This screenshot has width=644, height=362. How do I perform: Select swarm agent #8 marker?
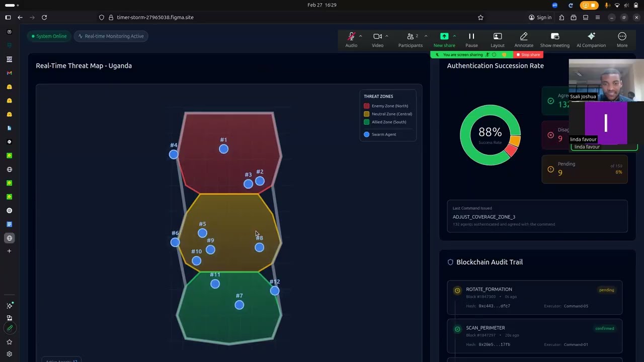coord(259,247)
